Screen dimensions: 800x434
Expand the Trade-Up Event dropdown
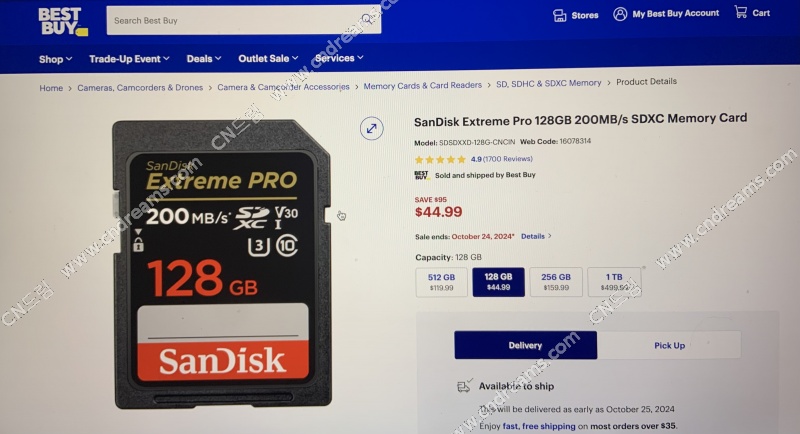[129, 59]
